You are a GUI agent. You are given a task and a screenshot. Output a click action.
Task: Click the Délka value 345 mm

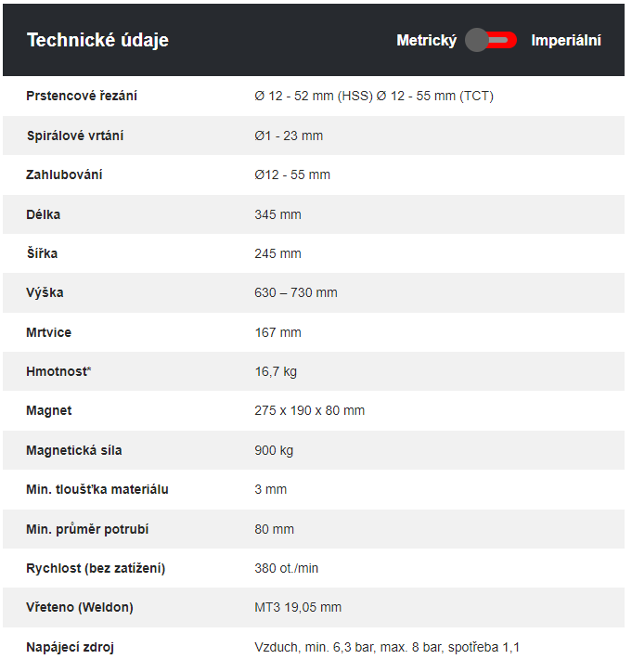277,214
